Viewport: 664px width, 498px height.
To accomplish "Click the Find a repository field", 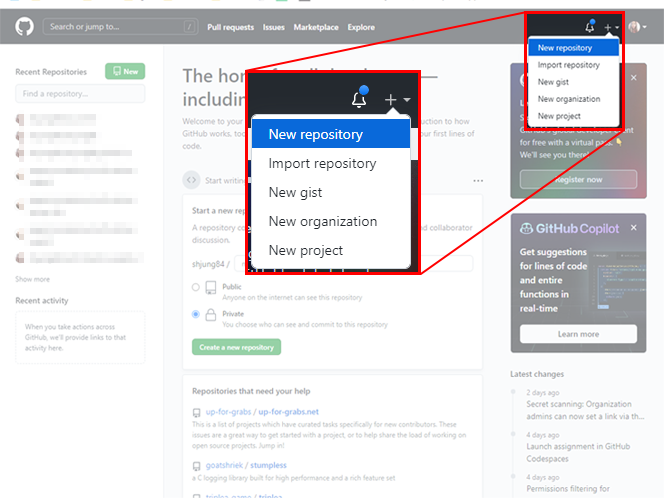I will pyautogui.click(x=80, y=94).
